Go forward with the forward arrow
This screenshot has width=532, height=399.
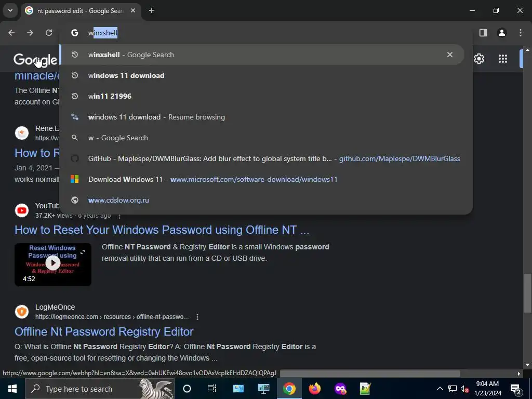pos(30,33)
